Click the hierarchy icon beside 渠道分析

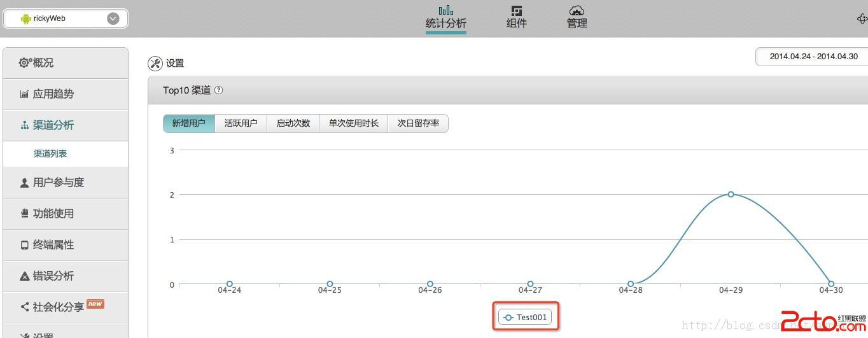24,125
